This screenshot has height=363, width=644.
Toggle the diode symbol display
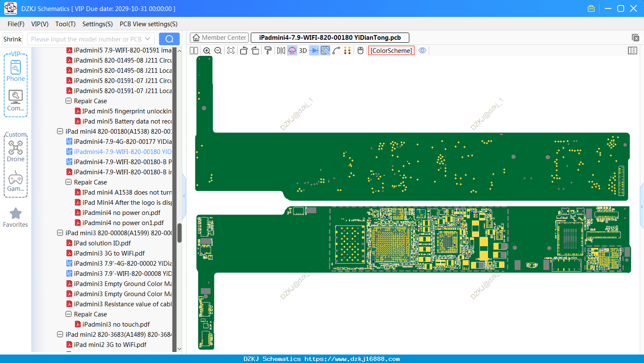click(314, 51)
